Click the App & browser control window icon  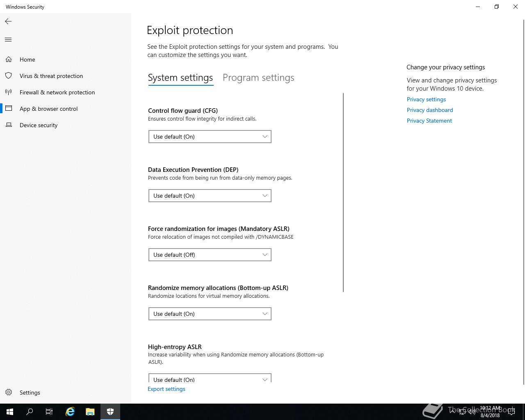coord(9,109)
